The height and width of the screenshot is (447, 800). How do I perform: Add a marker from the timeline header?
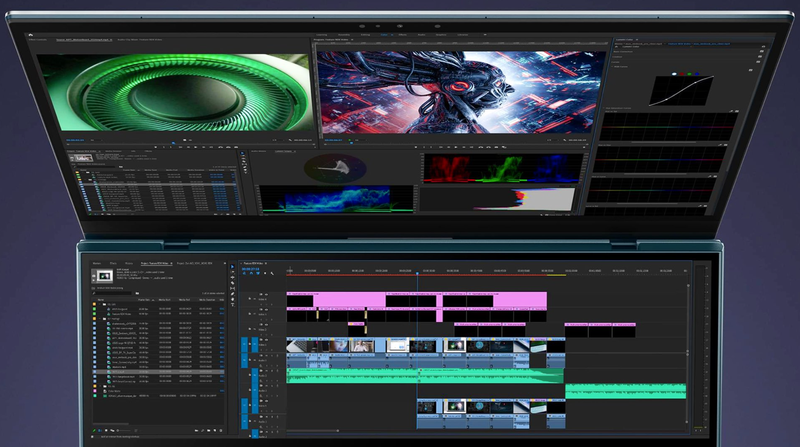pos(265,273)
